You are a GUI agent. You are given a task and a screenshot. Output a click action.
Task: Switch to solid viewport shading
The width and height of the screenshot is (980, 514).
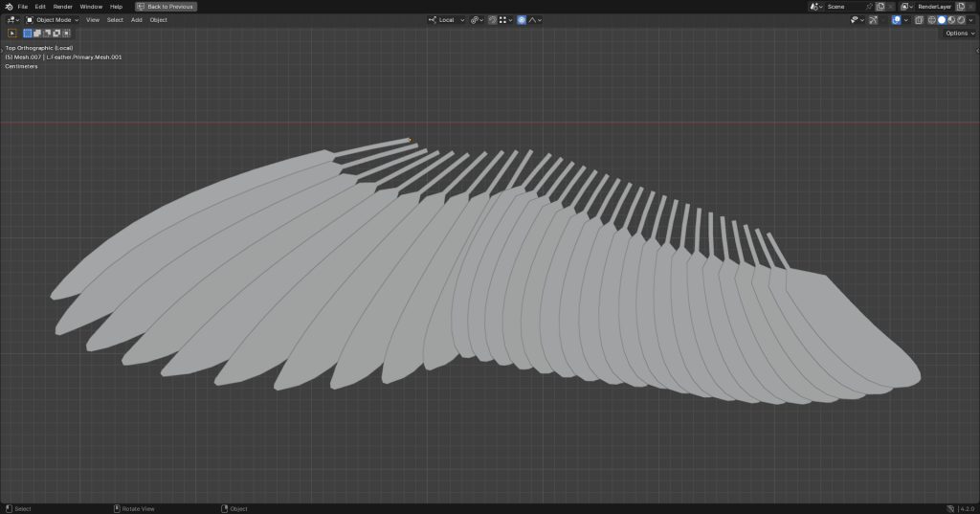tap(941, 20)
